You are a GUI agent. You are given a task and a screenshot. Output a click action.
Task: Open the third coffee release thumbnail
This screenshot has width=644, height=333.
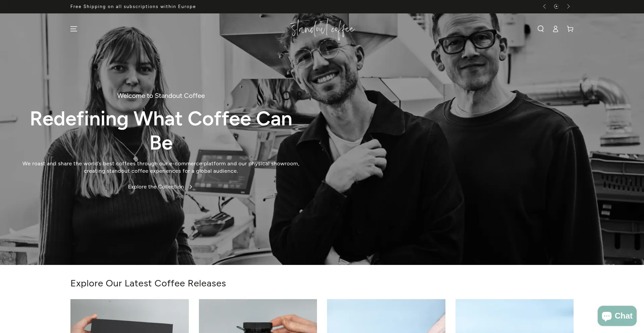coord(386,316)
